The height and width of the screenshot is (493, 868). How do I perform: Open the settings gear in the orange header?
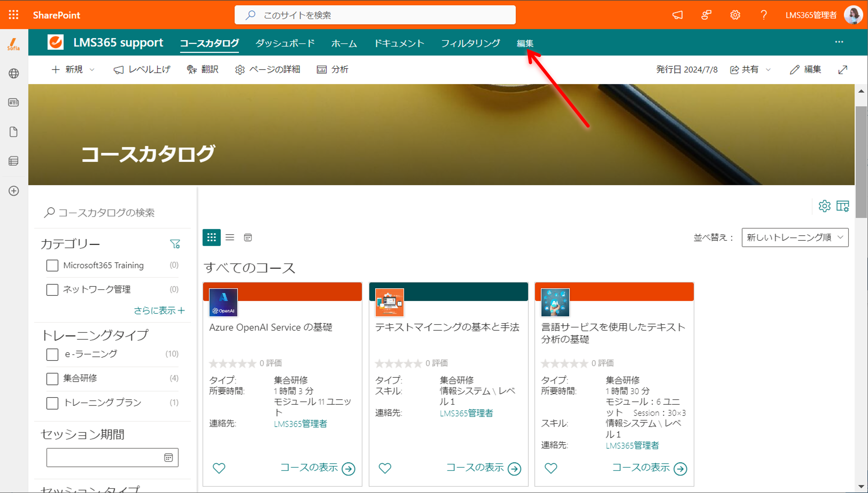pos(735,15)
